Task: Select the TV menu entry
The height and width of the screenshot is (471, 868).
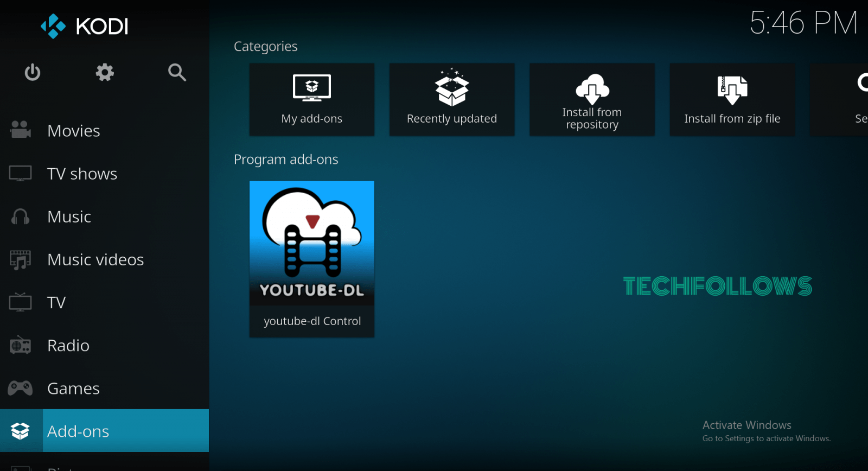Action: [x=104, y=302]
